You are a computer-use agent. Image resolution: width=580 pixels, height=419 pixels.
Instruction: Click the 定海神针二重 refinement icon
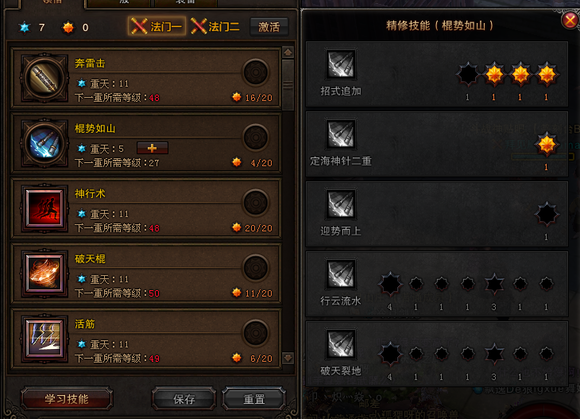pyautogui.click(x=341, y=134)
